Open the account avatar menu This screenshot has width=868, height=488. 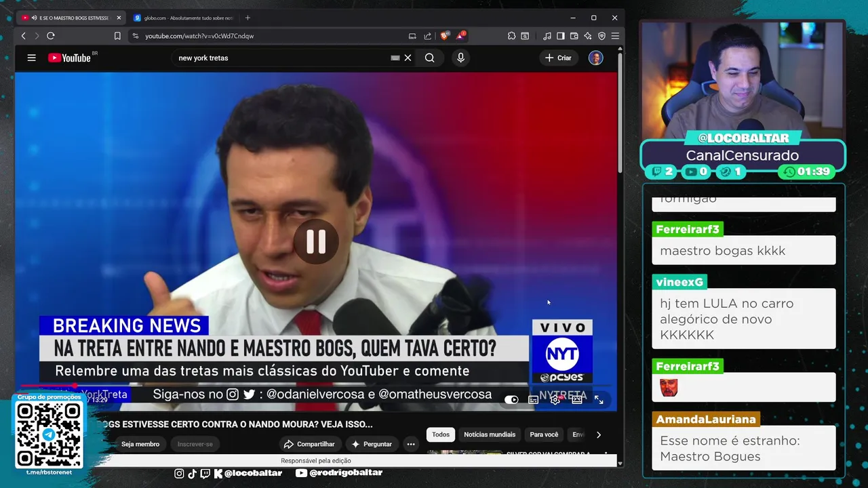click(595, 58)
